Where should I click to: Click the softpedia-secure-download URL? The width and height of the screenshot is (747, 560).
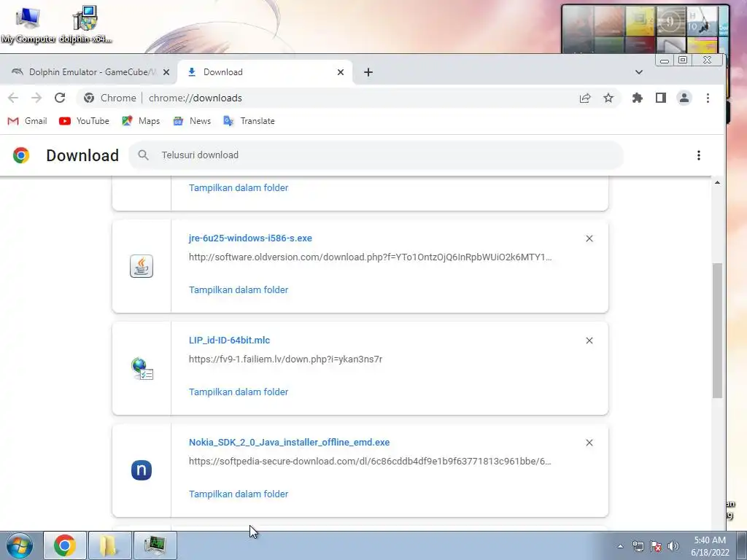pyautogui.click(x=370, y=462)
